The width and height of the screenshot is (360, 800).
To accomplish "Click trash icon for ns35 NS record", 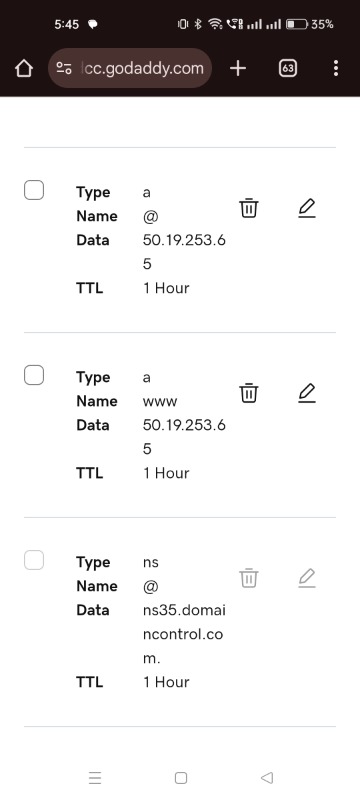I will coord(249,578).
